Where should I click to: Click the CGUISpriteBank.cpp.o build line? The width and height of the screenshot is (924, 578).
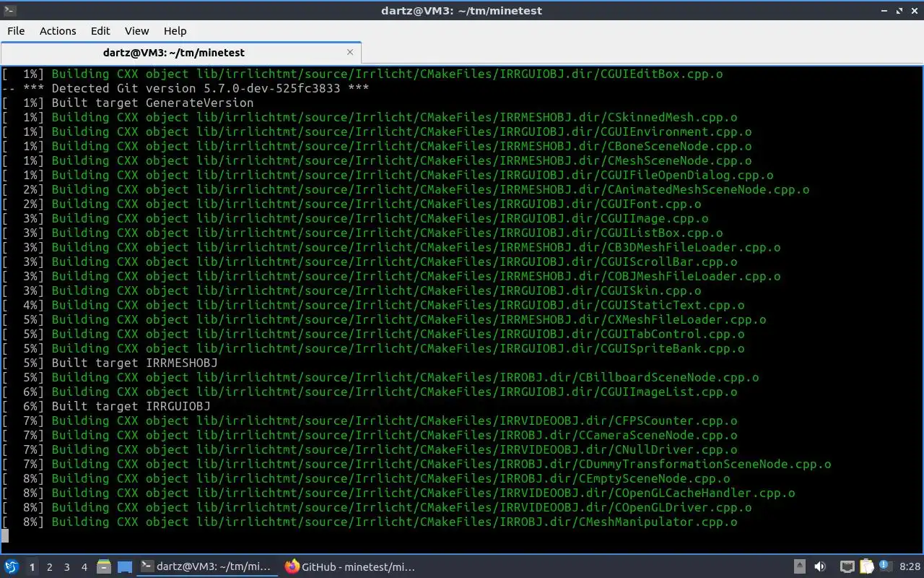pos(373,348)
